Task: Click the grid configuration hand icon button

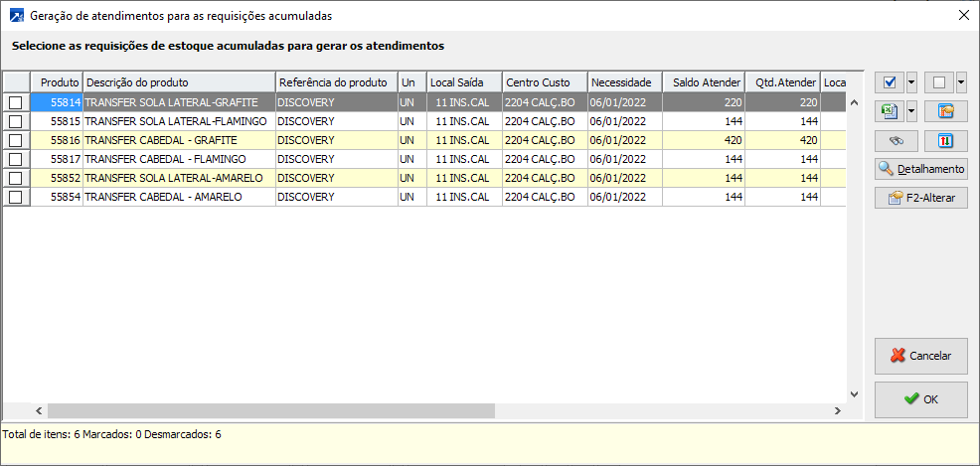Action: (945, 111)
